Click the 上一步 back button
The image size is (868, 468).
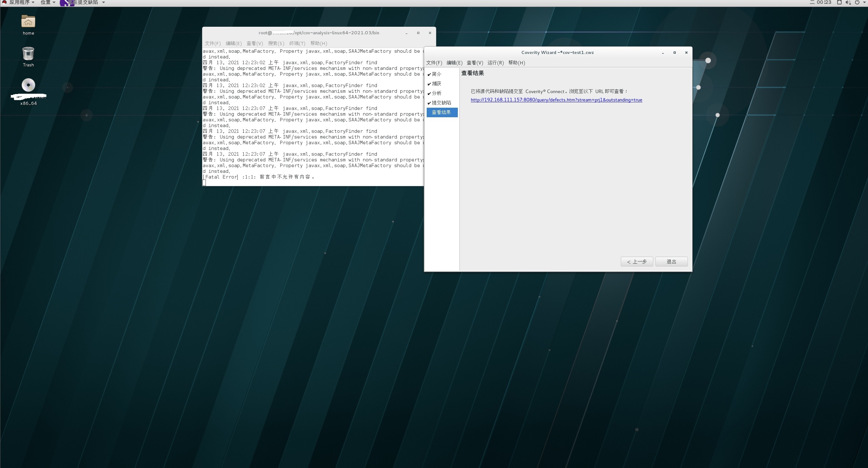[636, 261]
